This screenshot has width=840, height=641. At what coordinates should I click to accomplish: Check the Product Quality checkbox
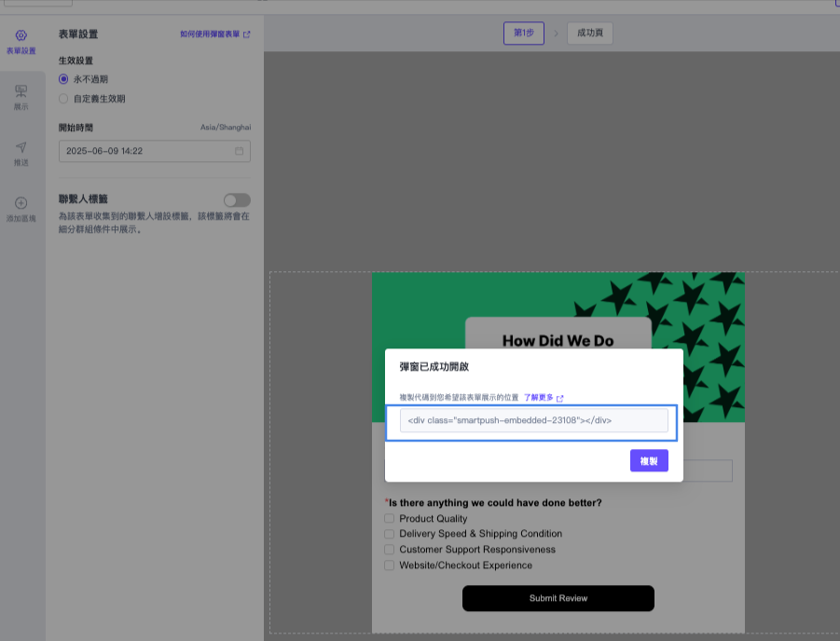pos(390,519)
